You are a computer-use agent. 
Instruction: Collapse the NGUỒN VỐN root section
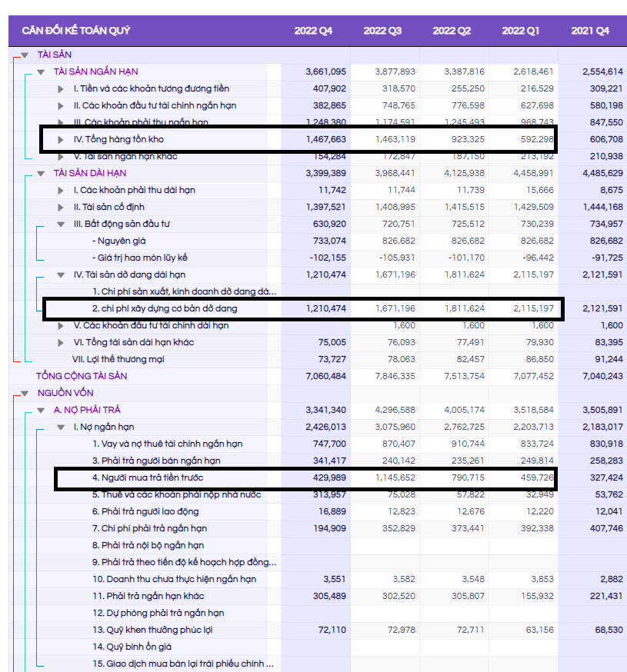pyautogui.click(x=24, y=394)
